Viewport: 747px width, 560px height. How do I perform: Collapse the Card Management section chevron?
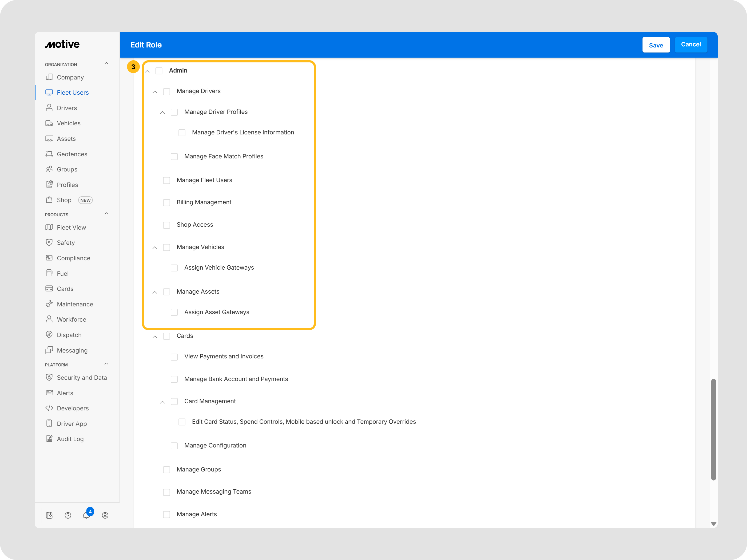[162, 402]
